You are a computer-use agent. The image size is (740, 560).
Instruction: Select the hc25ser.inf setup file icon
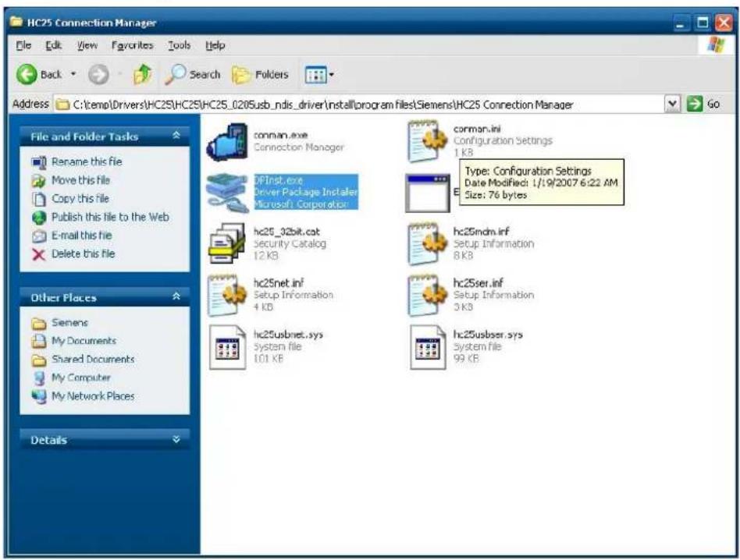[x=427, y=295]
